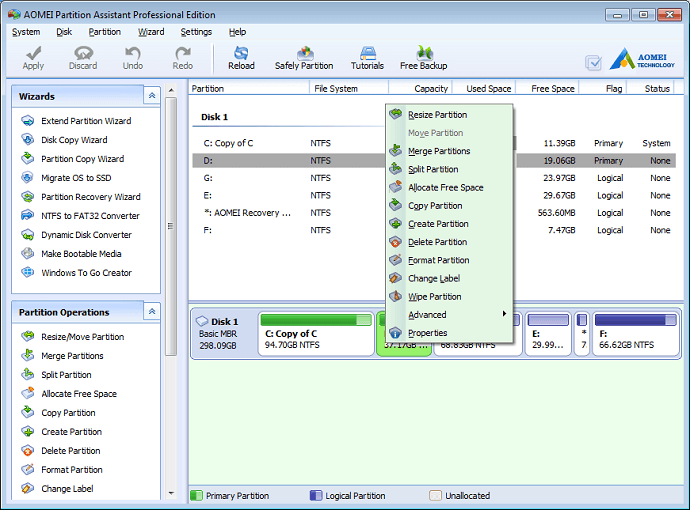This screenshot has width=690, height=510.
Task: Select NTFS to FAT32 Converter
Action: click(x=90, y=216)
